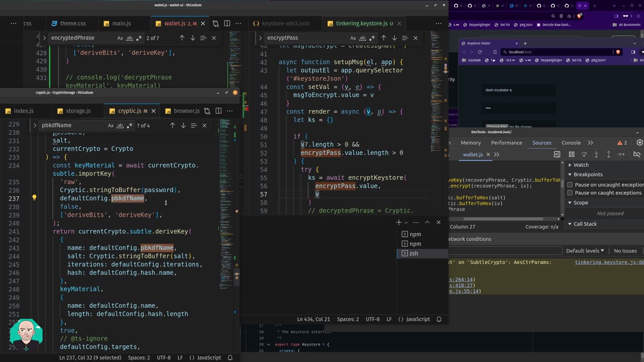Click Step over button in DevTools debugger
This screenshot has width=644, height=362.
(x=584, y=154)
